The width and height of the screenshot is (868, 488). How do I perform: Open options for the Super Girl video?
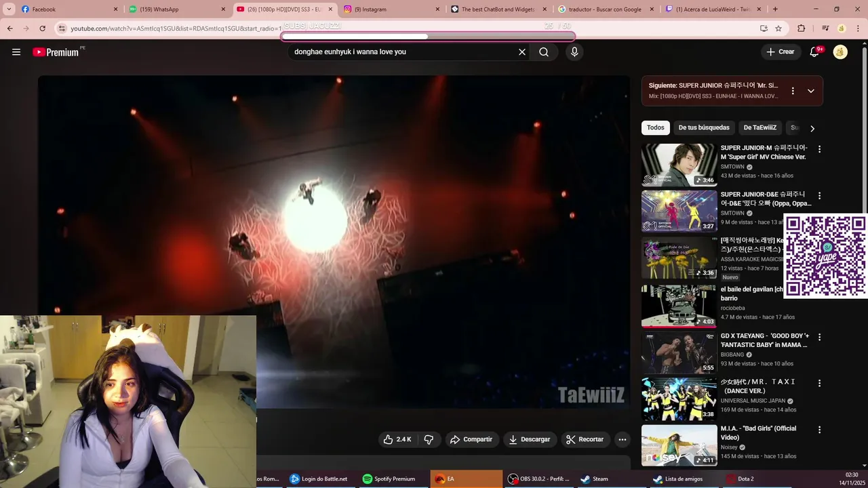click(819, 149)
